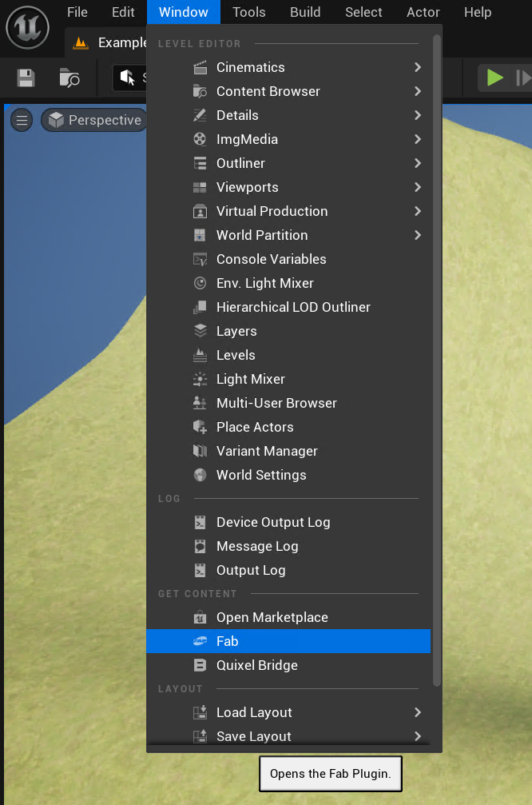532x805 pixels.
Task: Click the Message Log icon
Action: point(200,546)
